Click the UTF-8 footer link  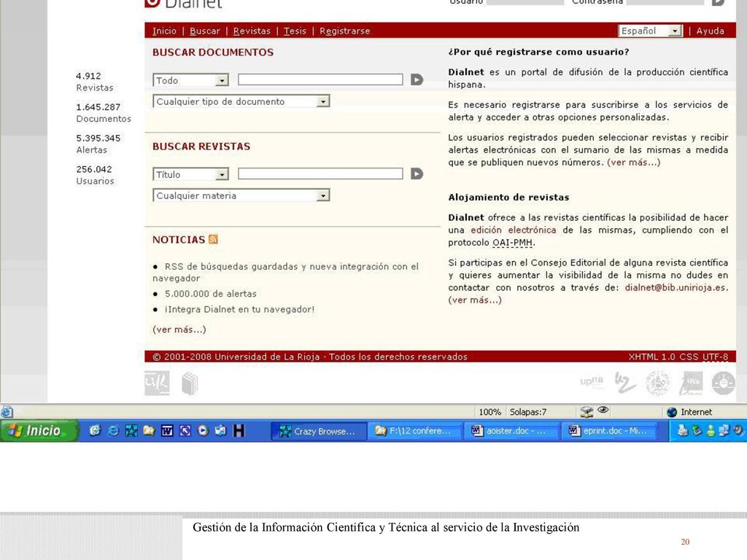(x=715, y=357)
